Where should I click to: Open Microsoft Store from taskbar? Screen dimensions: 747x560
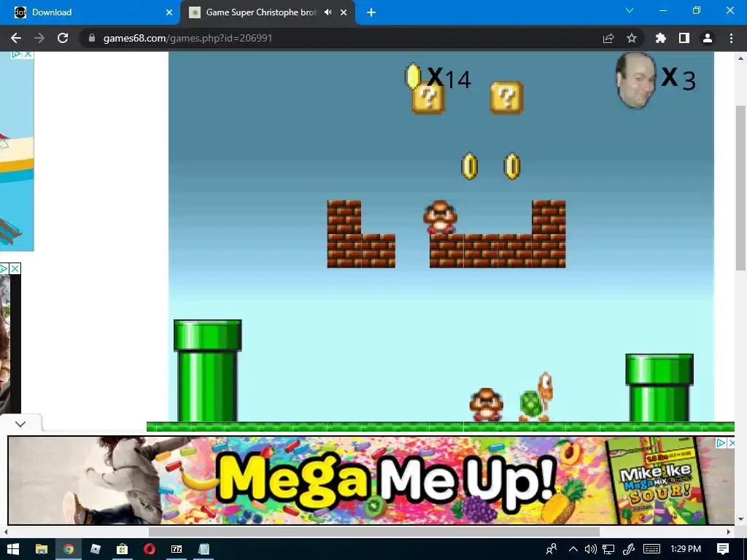click(122, 549)
